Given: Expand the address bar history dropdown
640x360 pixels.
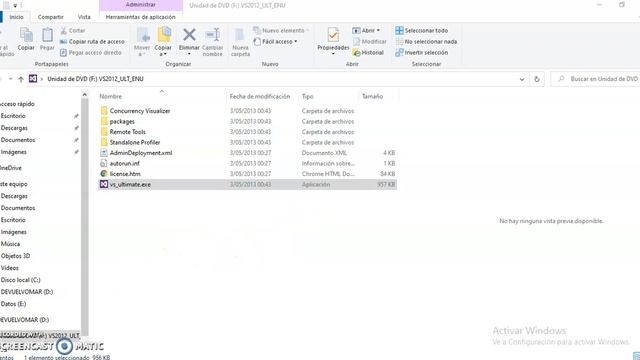Looking at the screenshot, I should (522, 79).
